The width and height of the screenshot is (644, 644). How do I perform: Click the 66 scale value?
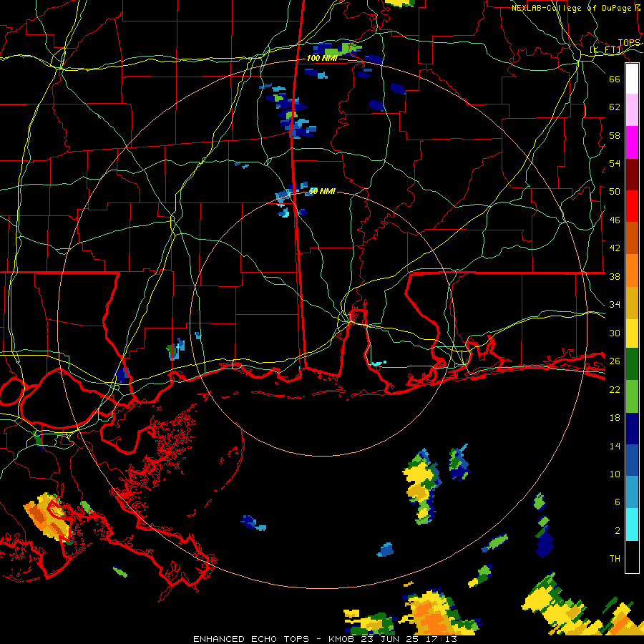[615, 79]
